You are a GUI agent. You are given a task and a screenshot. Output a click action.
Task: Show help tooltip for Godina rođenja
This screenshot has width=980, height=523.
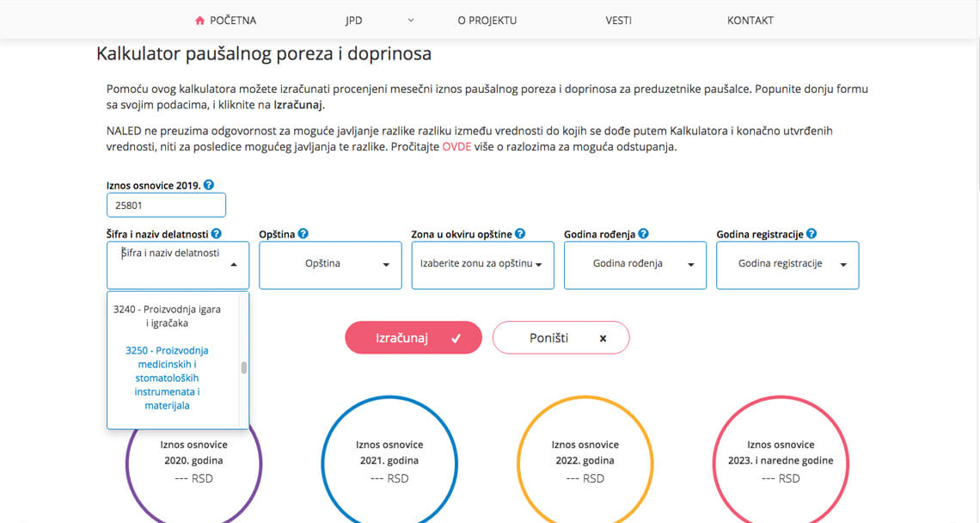click(x=643, y=233)
